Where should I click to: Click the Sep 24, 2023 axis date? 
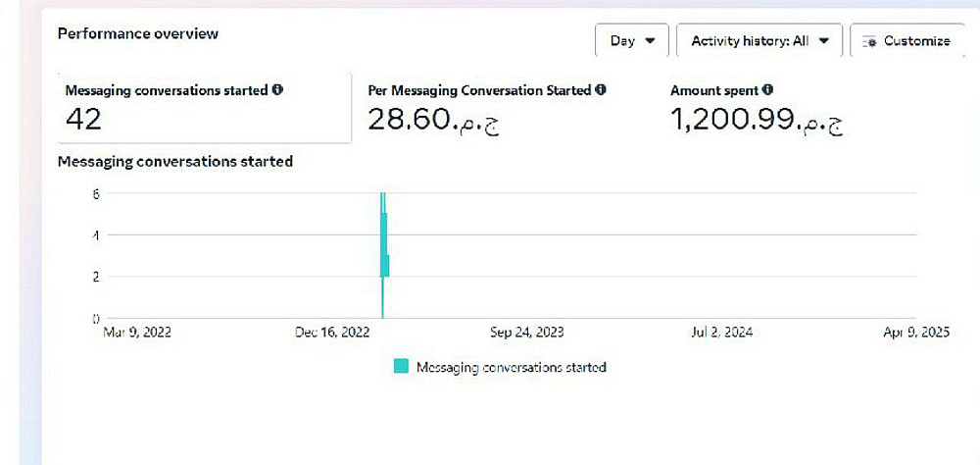click(527, 333)
